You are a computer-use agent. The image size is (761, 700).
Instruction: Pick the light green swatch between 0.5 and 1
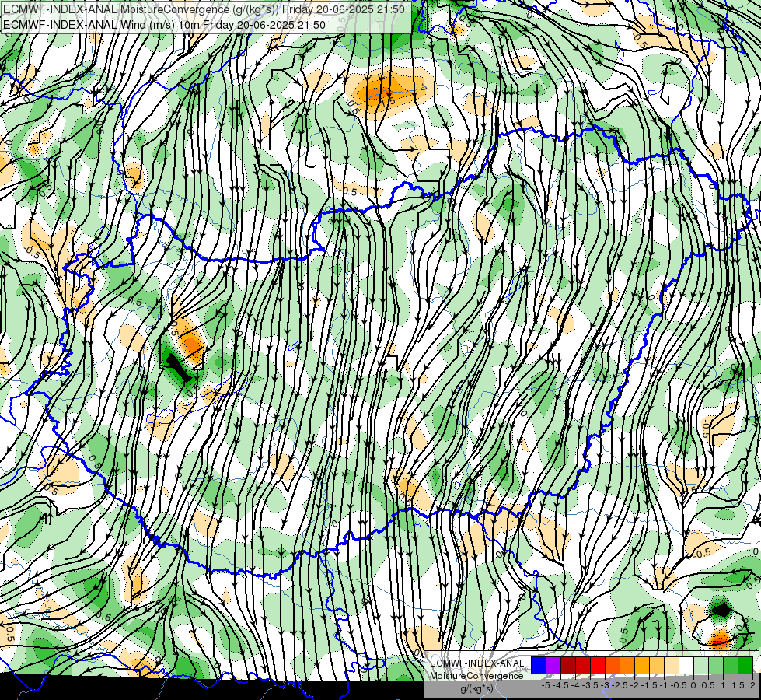pyautogui.click(x=717, y=666)
